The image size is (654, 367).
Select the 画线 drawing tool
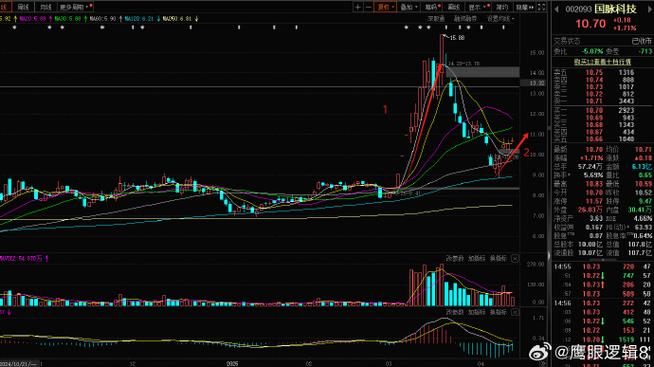click(x=454, y=7)
